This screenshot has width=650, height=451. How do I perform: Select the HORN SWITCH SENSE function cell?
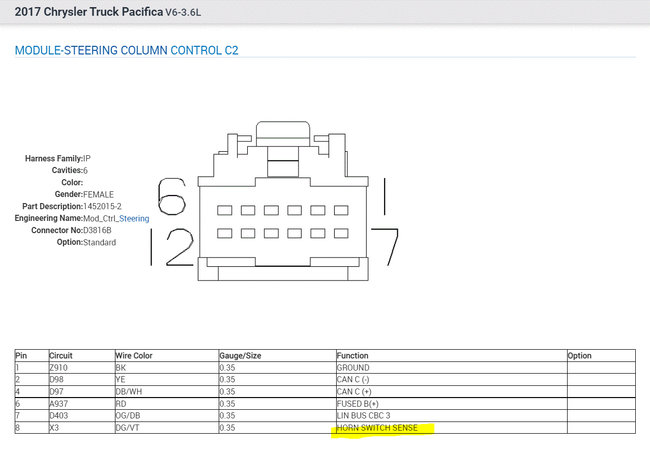point(452,428)
